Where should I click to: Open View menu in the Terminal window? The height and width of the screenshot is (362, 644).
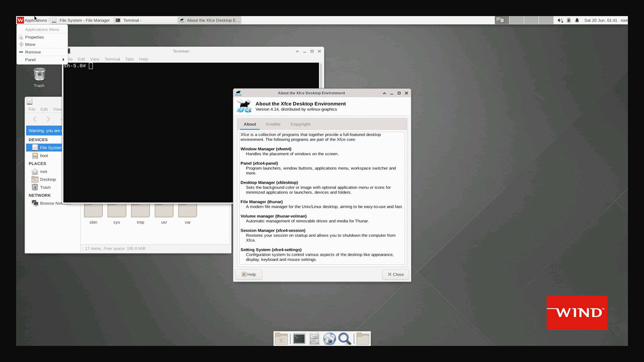coord(94,59)
